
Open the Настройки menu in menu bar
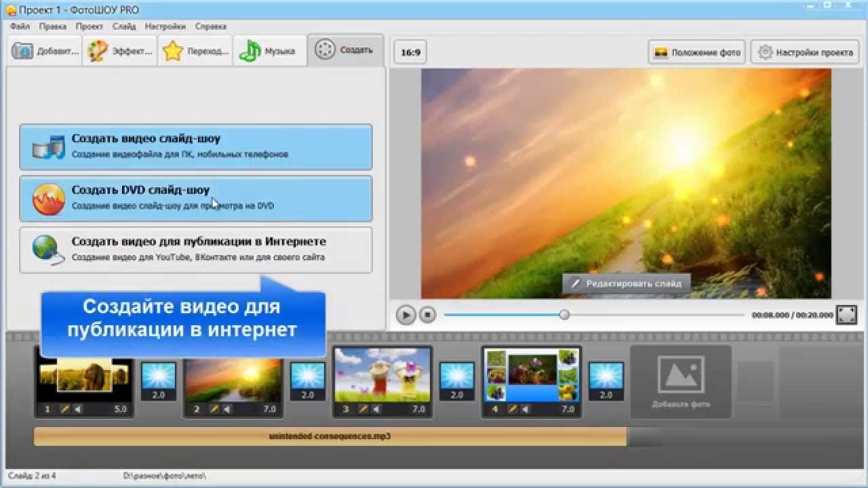[x=165, y=26]
